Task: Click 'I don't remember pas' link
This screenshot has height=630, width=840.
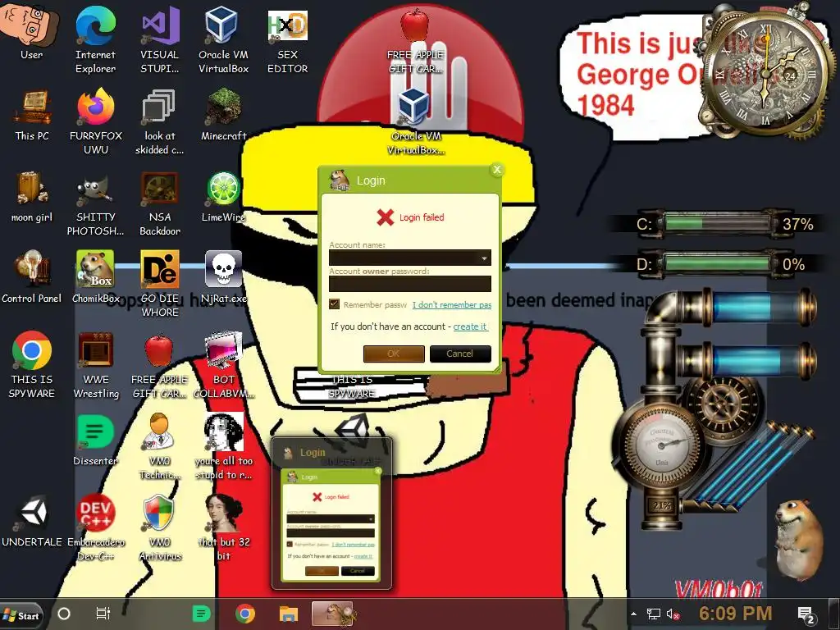Action: pos(452,304)
